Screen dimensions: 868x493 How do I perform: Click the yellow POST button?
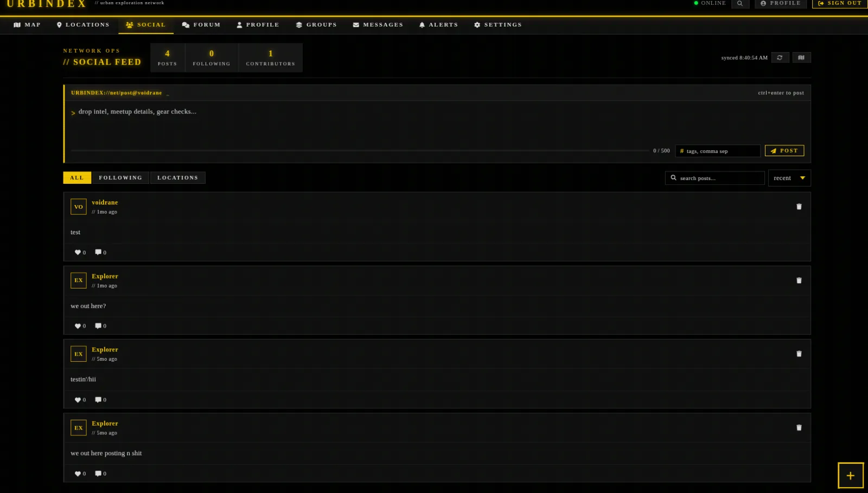click(x=784, y=151)
